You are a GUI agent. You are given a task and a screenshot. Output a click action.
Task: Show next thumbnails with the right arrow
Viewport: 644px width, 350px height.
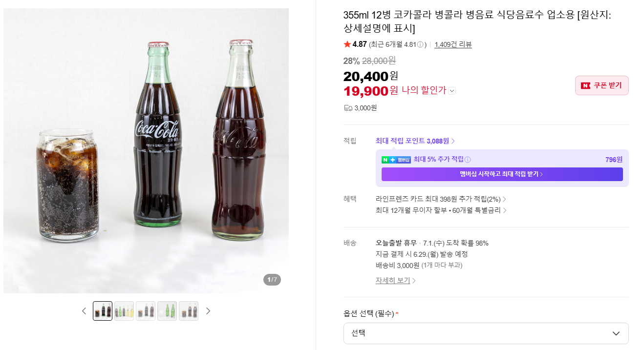tap(208, 311)
